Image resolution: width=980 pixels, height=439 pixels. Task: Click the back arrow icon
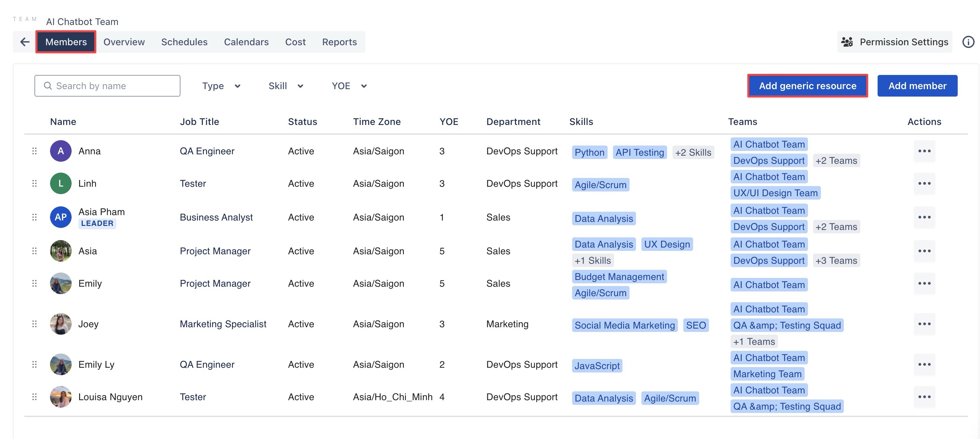(25, 42)
